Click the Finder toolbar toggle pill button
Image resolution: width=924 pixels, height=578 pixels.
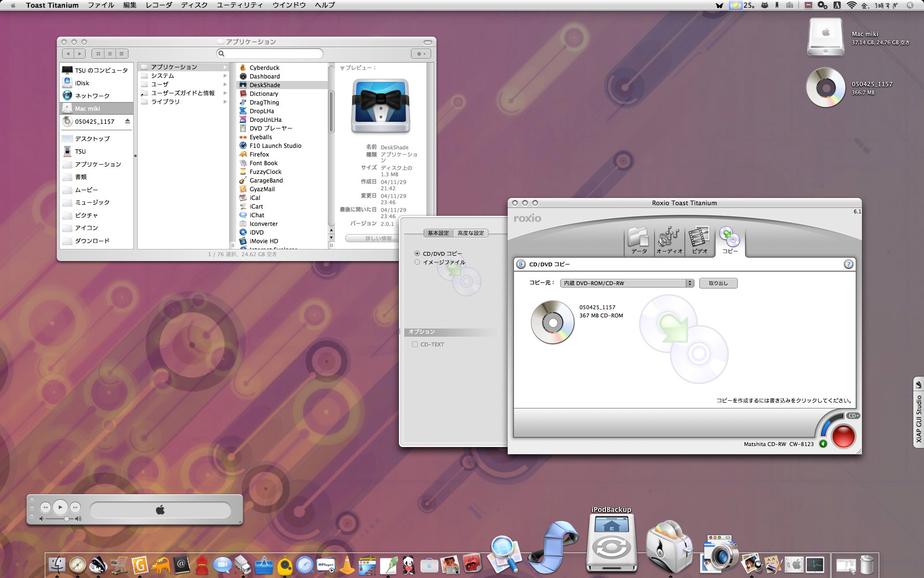tap(427, 42)
